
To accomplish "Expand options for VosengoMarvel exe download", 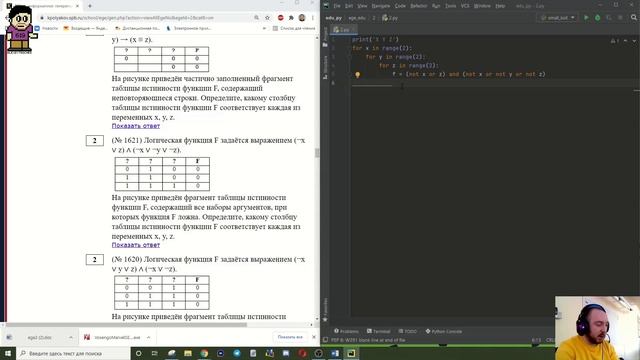I will 149,337.
